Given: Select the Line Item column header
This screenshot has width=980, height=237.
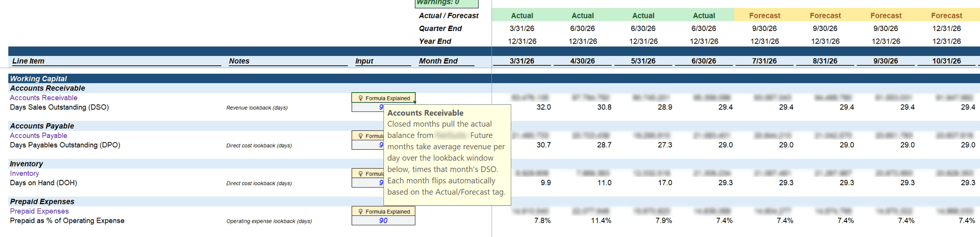Looking at the screenshot, I should tap(29, 61).
